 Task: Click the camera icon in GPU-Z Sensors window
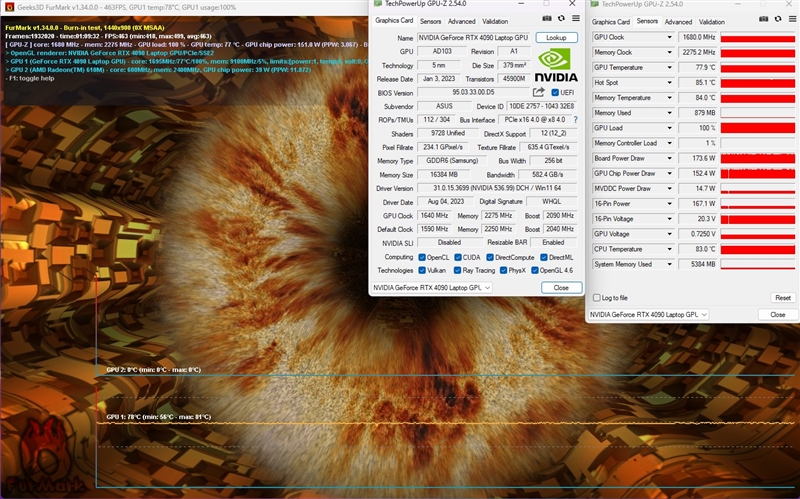pos(763,19)
